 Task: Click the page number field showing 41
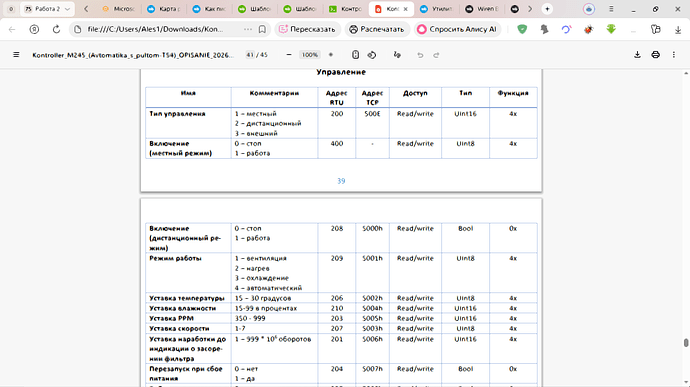coord(250,55)
